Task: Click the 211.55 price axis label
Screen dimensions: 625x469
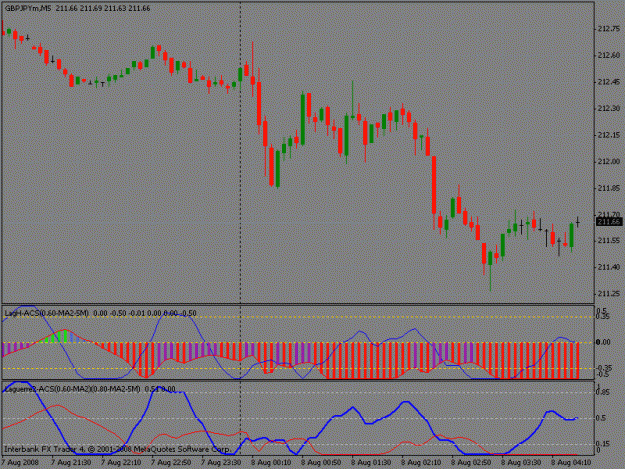Action: pos(609,241)
